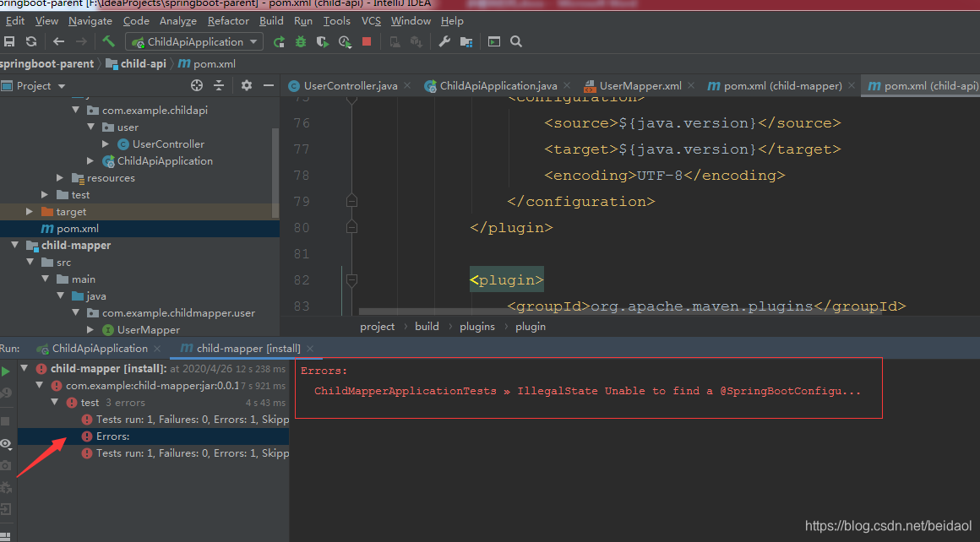This screenshot has height=542, width=980.
Task: Close the UserController.java tab
Action: (407, 85)
